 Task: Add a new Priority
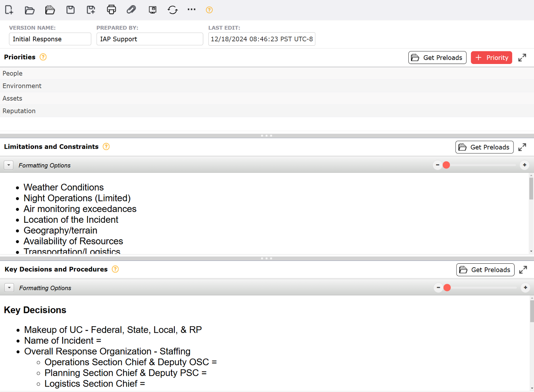click(x=491, y=57)
